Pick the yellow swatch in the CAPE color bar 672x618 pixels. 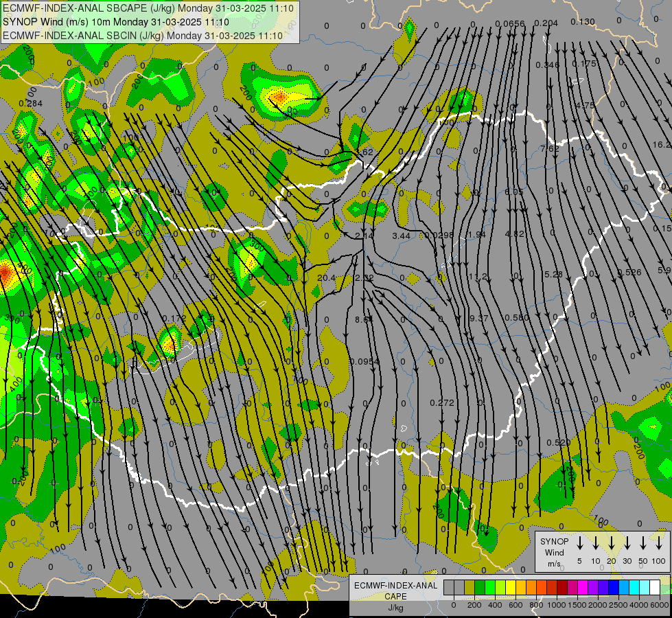(511, 587)
